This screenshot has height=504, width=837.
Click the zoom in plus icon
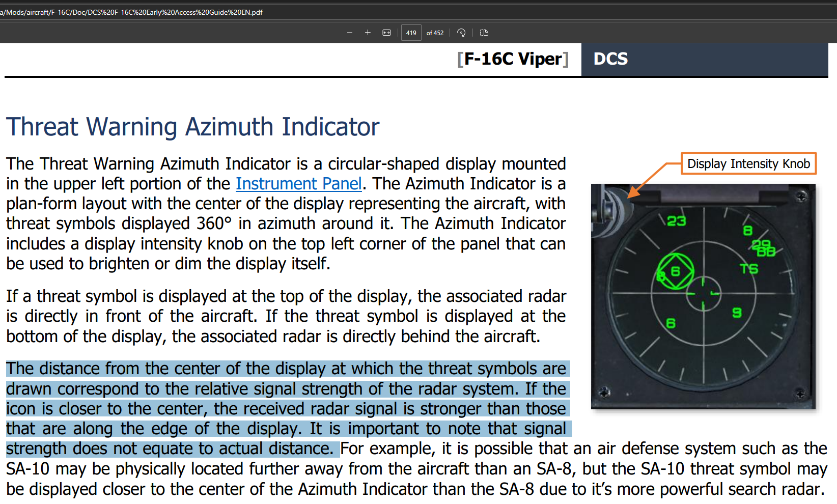[x=368, y=33]
